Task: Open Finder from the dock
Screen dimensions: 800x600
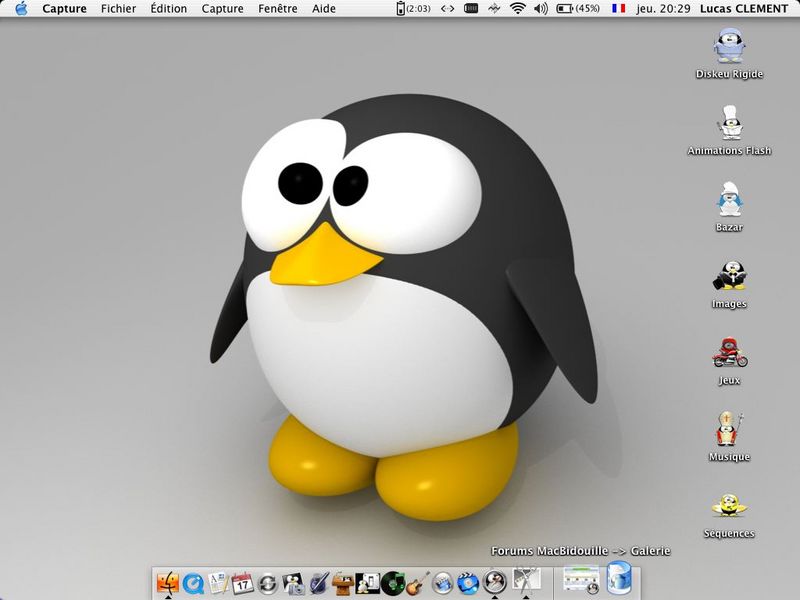Action: coord(167,582)
